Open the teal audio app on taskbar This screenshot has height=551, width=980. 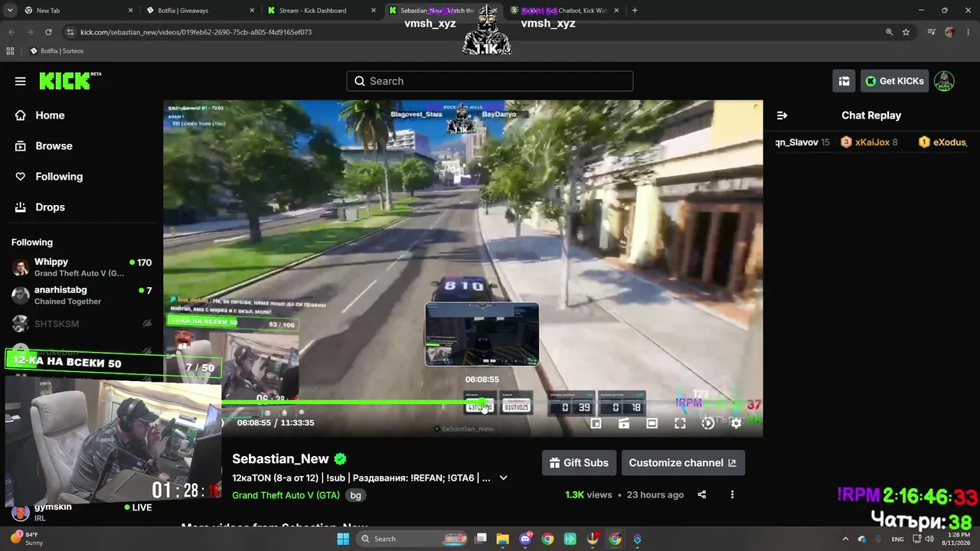point(570,539)
